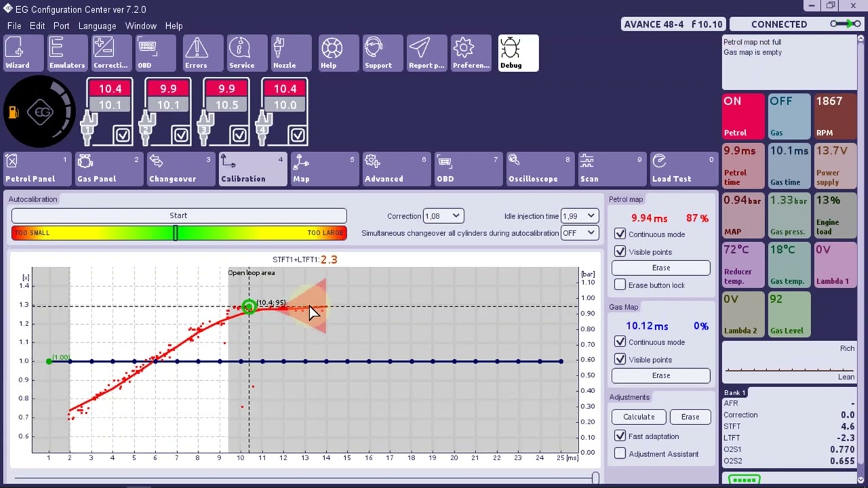The image size is (868, 488).
Task: Click the Debug bug icon
Action: (x=518, y=53)
